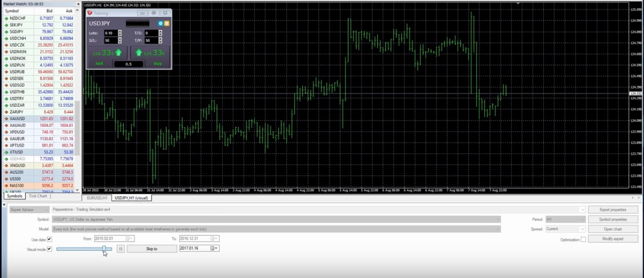The image size is (644, 278).
Task: Select the Tick Chart tab
Action: 38,196
